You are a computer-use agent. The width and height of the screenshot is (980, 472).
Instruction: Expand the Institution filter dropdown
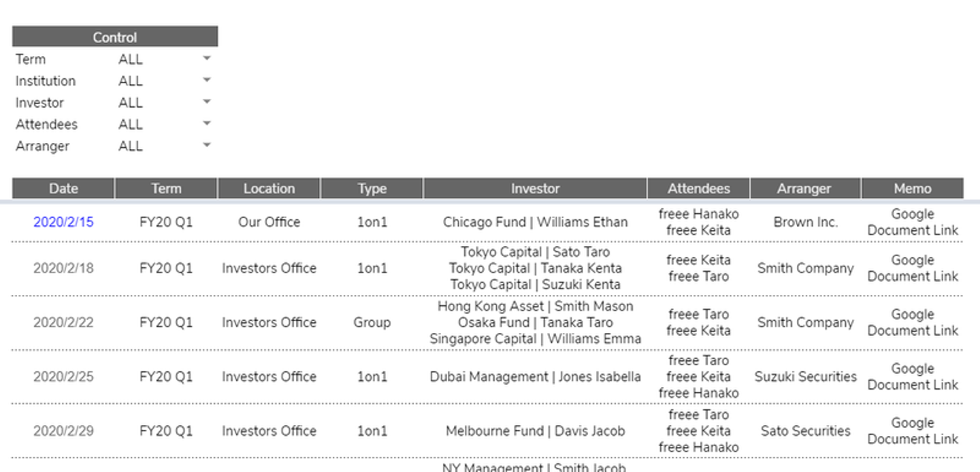point(207,81)
